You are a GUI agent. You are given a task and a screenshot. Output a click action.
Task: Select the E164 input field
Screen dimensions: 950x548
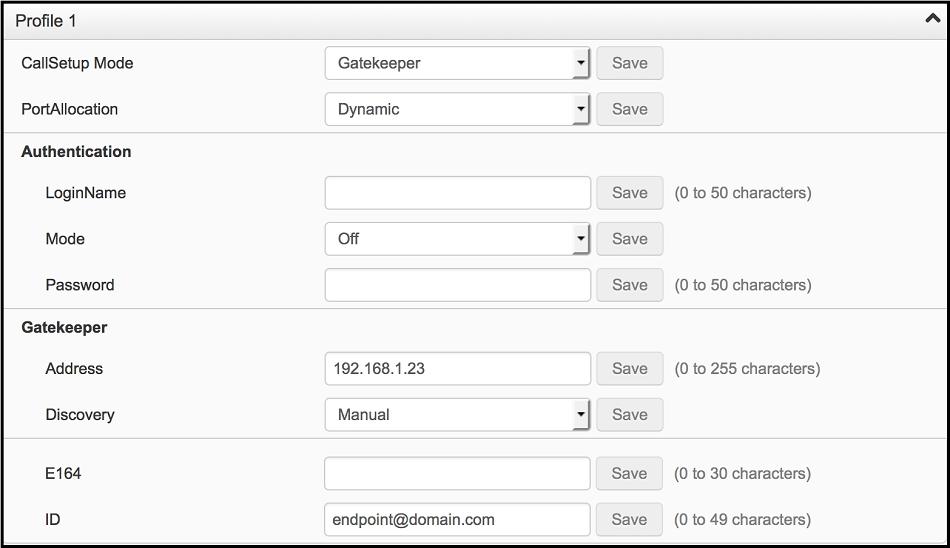(457, 474)
